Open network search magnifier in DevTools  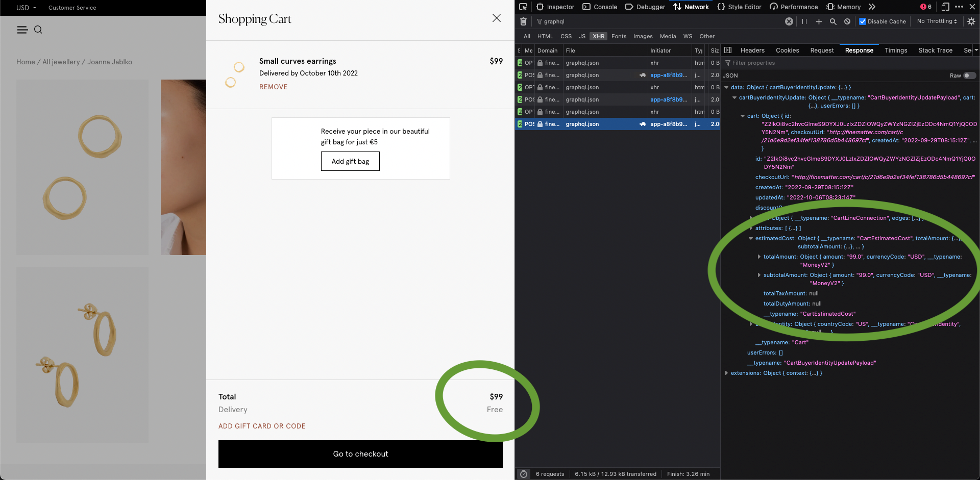coord(833,21)
